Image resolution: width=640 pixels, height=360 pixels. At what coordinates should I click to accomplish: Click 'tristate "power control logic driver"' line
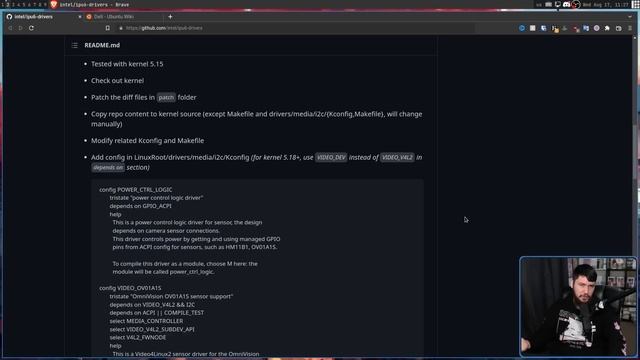pyautogui.click(x=156, y=198)
